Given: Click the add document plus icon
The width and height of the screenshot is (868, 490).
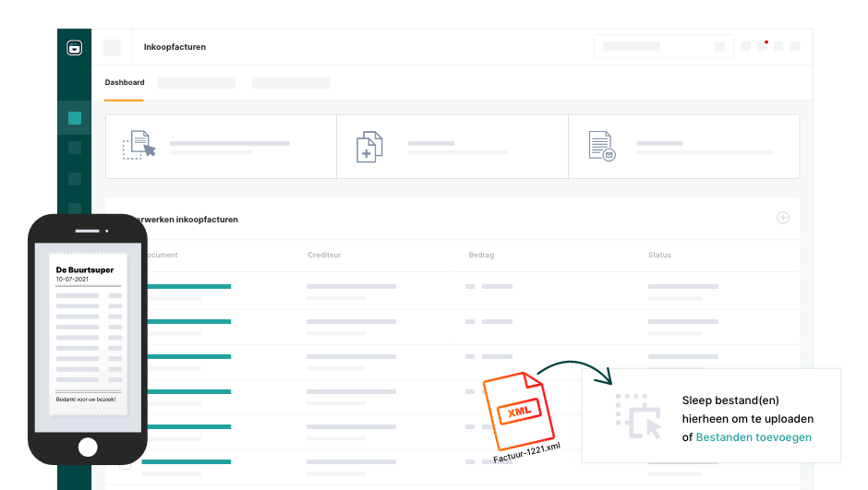Looking at the screenshot, I should pyautogui.click(x=369, y=147).
